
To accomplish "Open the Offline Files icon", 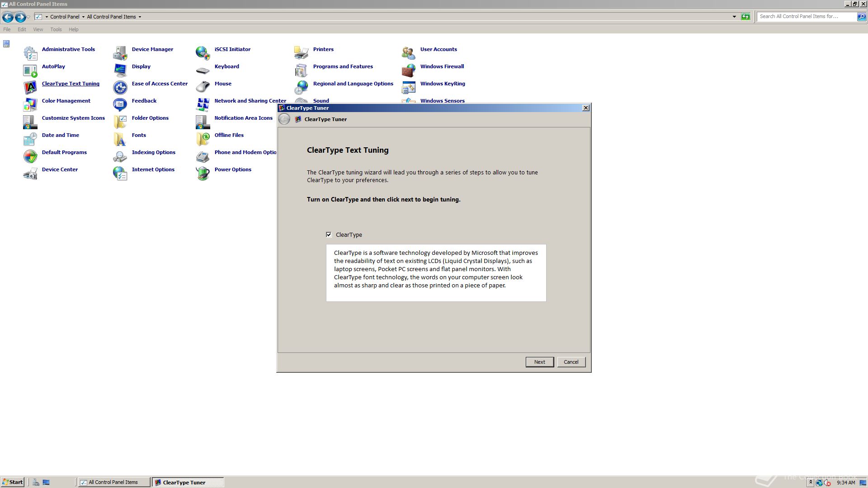I will coord(203,139).
